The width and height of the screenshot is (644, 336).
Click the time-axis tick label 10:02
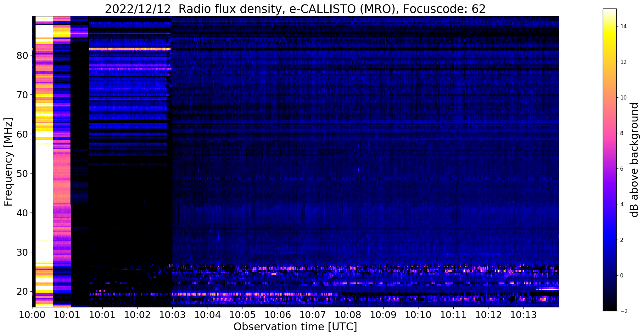[137, 315]
